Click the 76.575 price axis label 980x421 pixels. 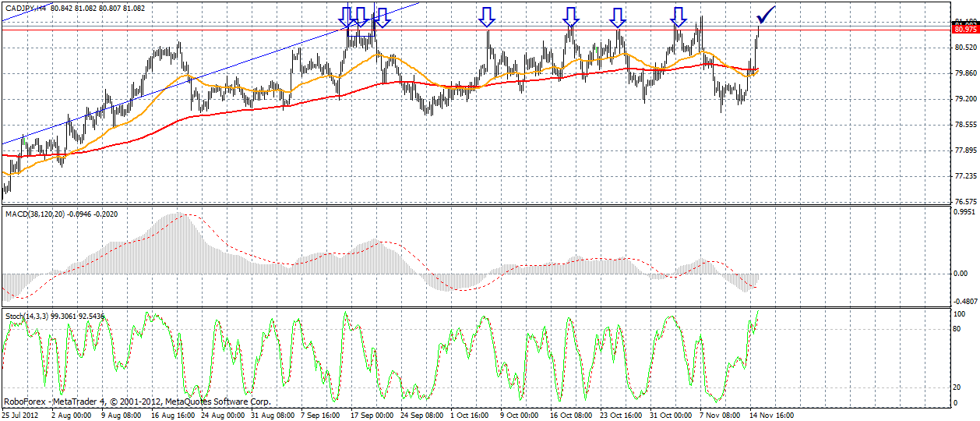point(964,201)
